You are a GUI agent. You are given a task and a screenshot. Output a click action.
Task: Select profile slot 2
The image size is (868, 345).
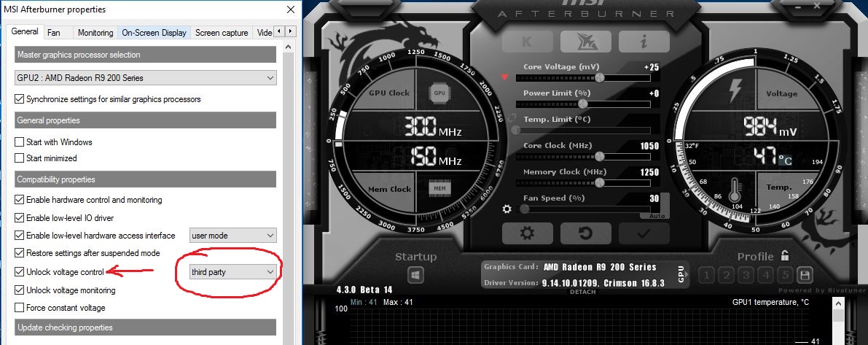point(727,275)
